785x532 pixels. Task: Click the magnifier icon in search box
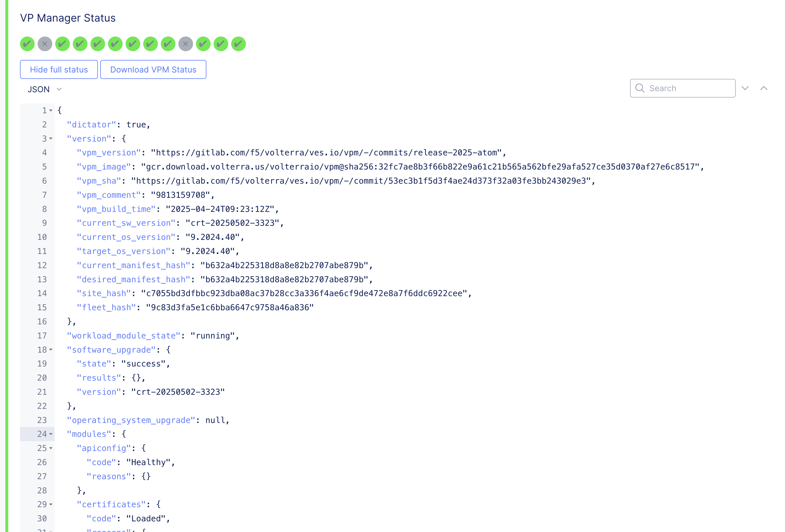(640, 88)
